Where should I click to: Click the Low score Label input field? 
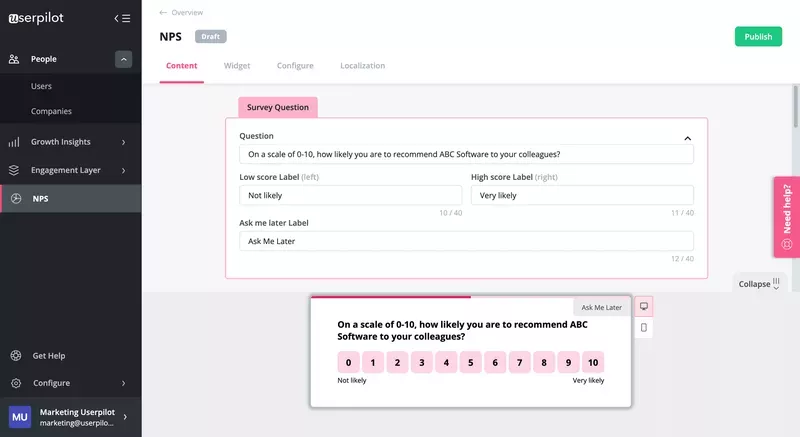[x=336, y=195]
